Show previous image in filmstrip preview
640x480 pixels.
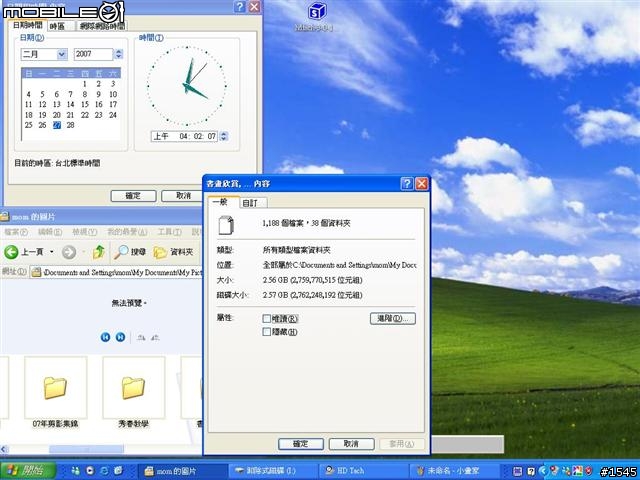105,337
